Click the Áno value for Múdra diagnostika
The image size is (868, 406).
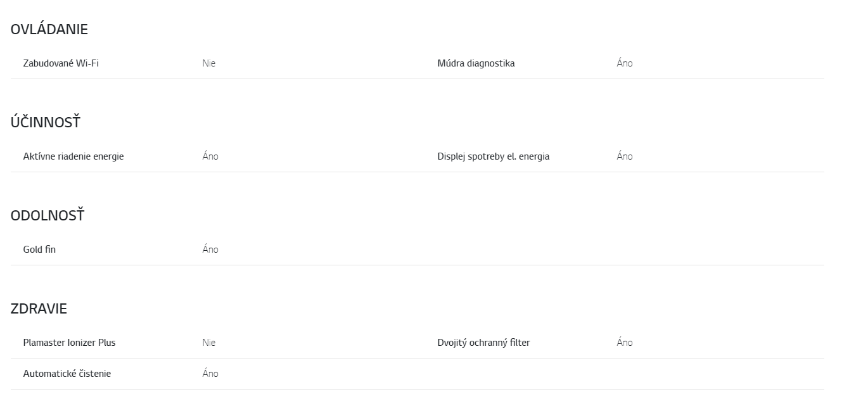(x=625, y=63)
